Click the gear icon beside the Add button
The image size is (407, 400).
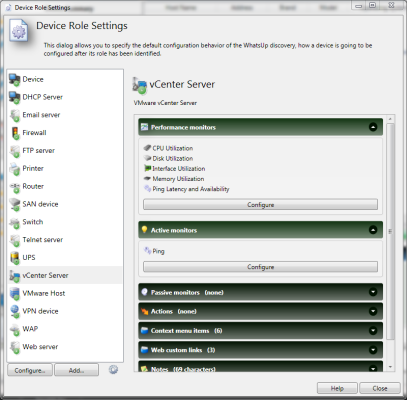pyautogui.click(x=113, y=369)
